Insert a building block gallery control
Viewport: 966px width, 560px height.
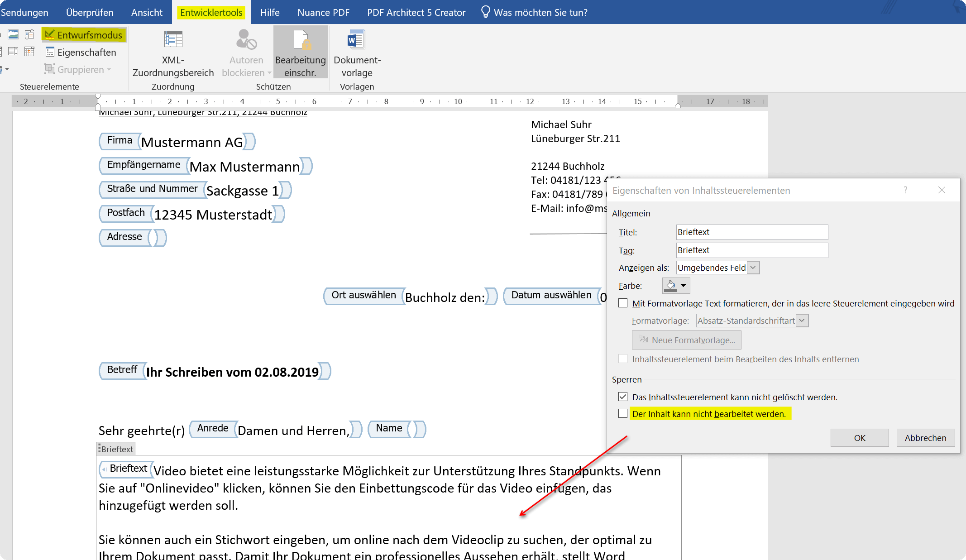point(29,34)
